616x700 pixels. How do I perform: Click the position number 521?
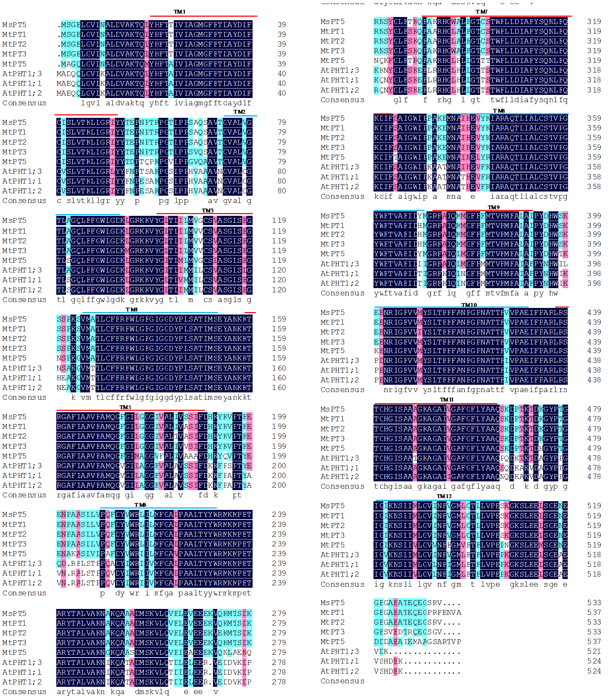pyautogui.click(x=594, y=651)
